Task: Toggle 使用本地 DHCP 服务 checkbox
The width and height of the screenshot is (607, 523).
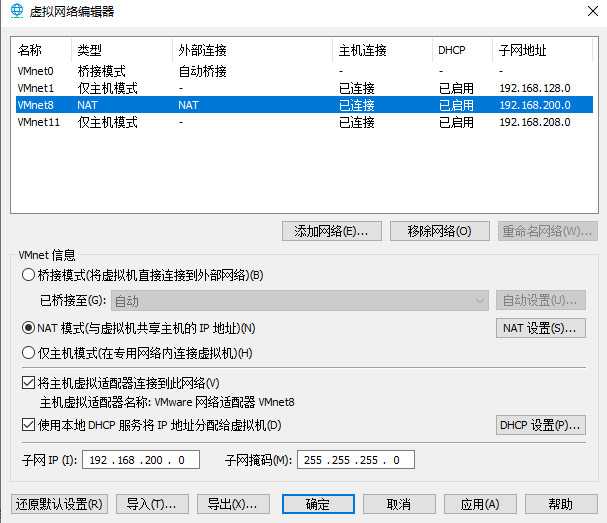Action: [x=29, y=425]
